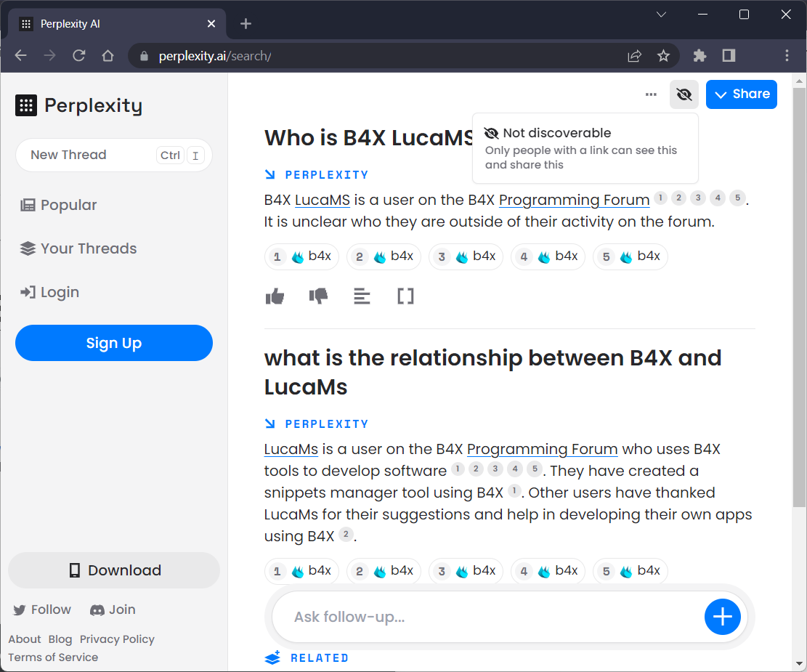This screenshot has width=807, height=672.
Task: Click the Perplexity logo icon in sidebar
Action: tap(26, 105)
